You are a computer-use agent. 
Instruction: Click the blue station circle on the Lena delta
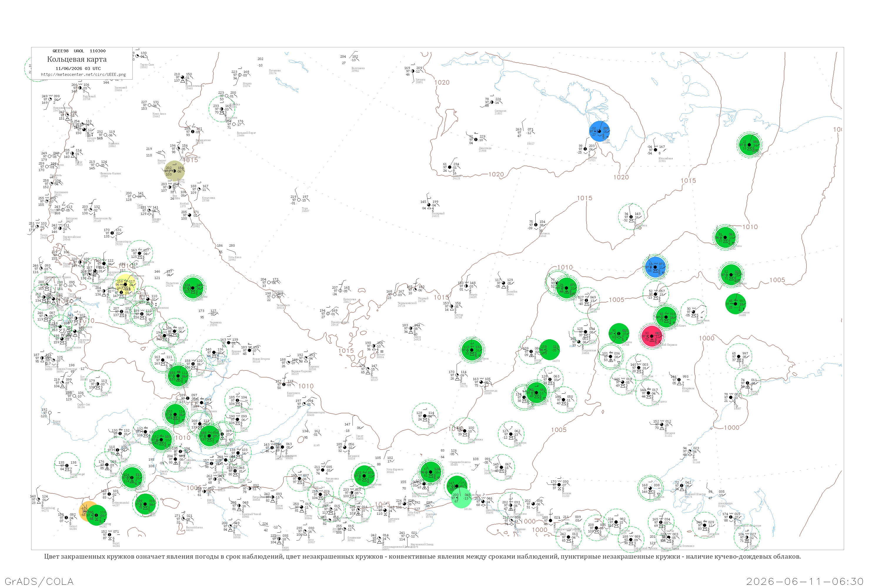pos(599,131)
